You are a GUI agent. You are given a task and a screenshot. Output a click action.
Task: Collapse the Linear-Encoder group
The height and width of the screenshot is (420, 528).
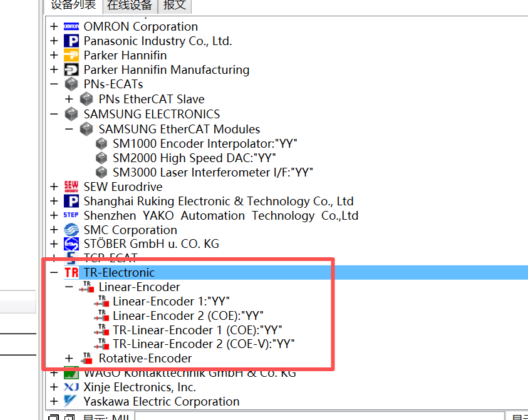[69, 287]
